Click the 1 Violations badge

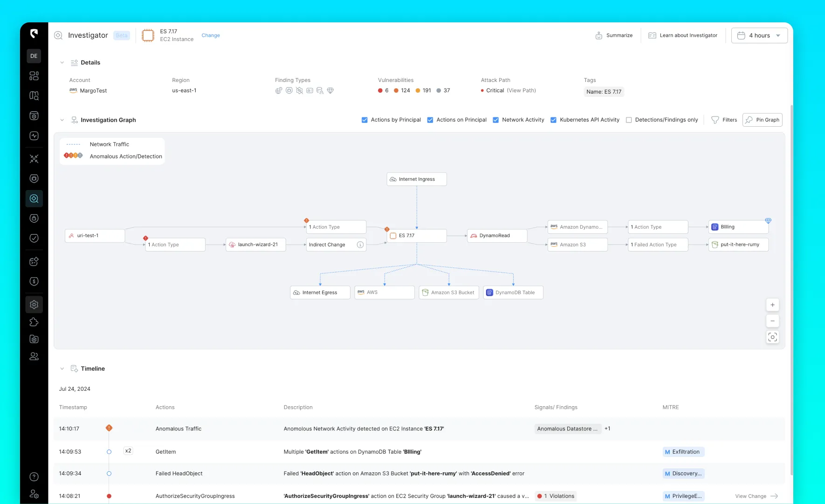[556, 496]
